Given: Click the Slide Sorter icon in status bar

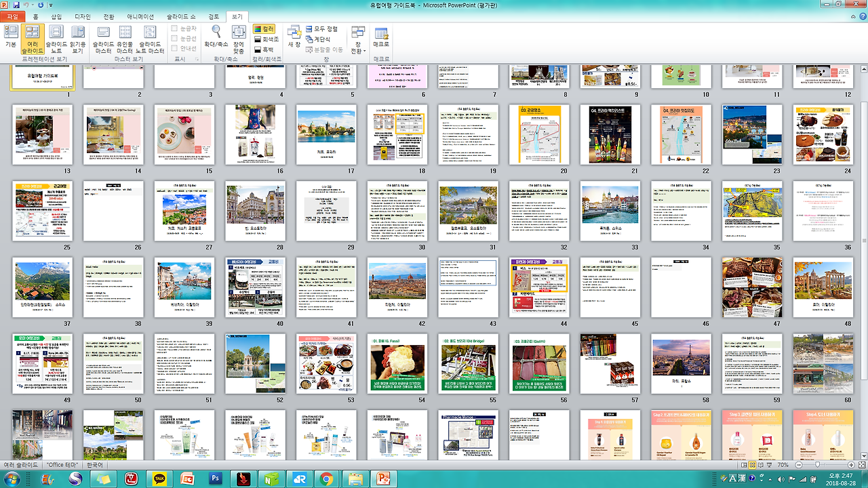Looking at the screenshot, I should pos(752,465).
